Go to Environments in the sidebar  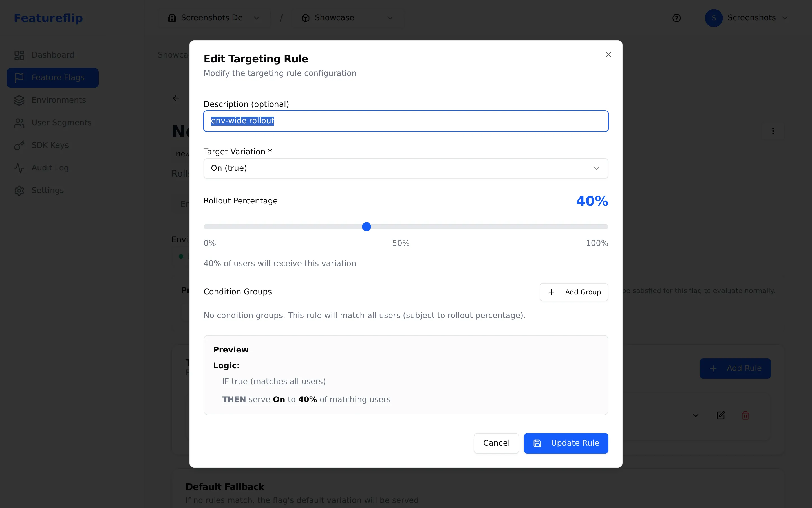pos(53,100)
